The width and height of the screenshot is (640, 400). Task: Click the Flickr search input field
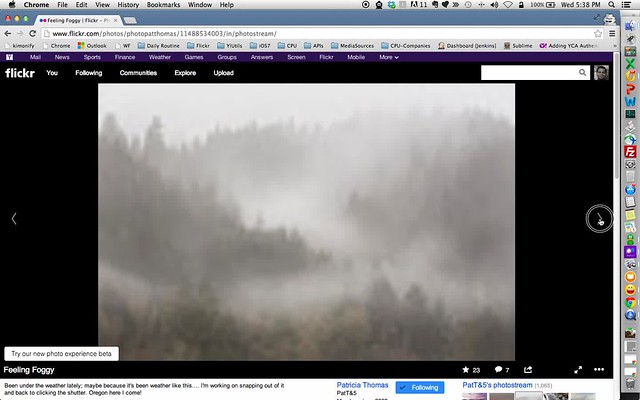(530, 73)
